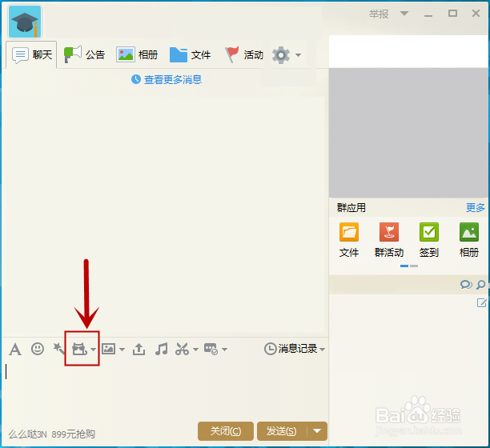Open the title bar dropdown arrow menu
Viewport: 490px width, 448px height.
pyautogui.click(x=404, y=13)
